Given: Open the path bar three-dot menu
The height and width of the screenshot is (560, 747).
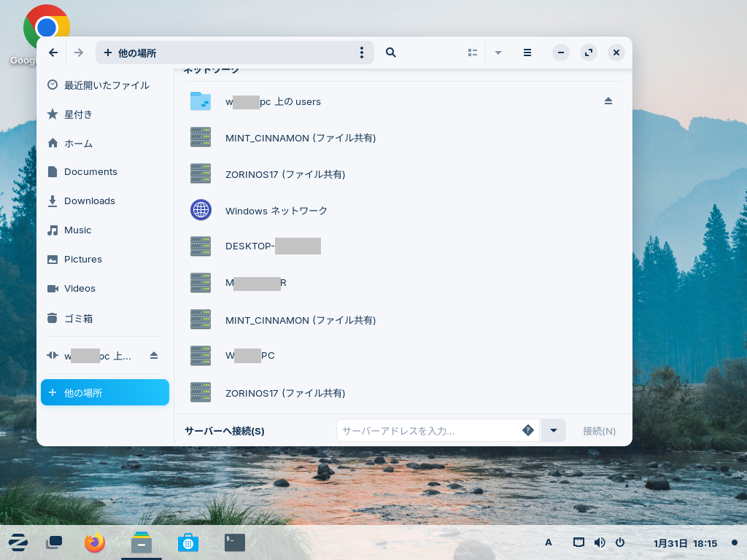Looking at the screenshot, I should pos(362,52).
